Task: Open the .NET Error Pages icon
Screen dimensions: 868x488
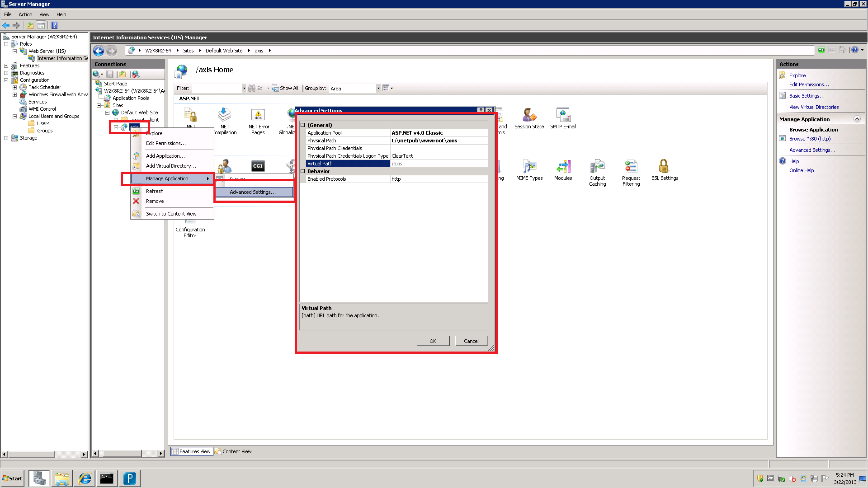Action: click(258, 122)
